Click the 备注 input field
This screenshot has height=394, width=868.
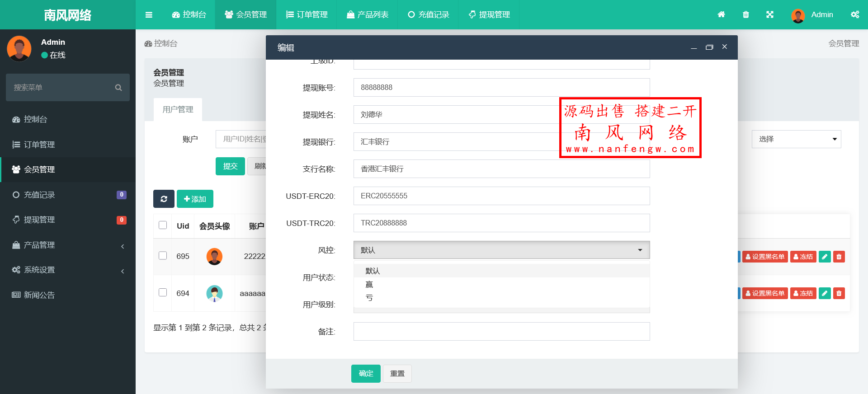point(501,331)
